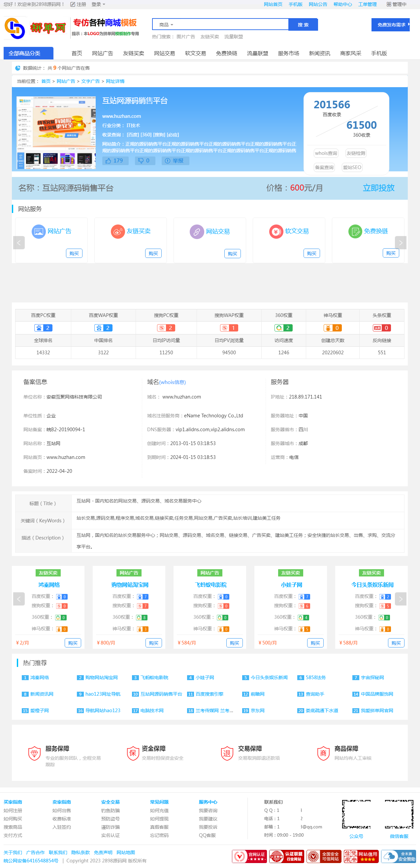
Task: Click the 网站广告 service icon
Action: [x=38, y=231]
